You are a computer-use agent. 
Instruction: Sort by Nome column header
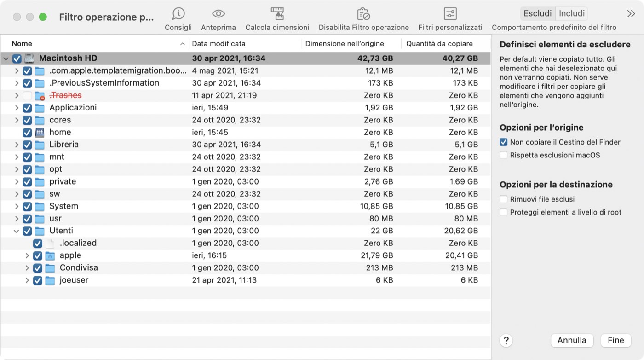click(x=95, y=44)
